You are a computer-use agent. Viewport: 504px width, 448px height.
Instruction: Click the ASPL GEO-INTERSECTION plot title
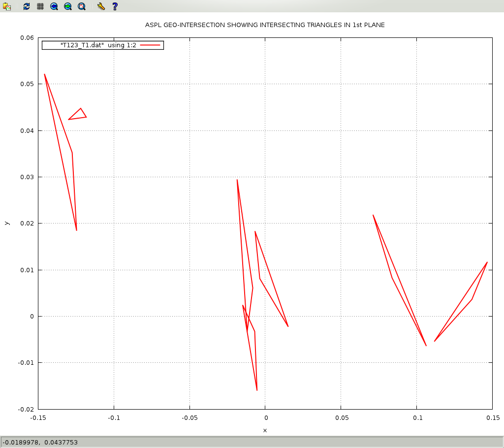[265, 25]
